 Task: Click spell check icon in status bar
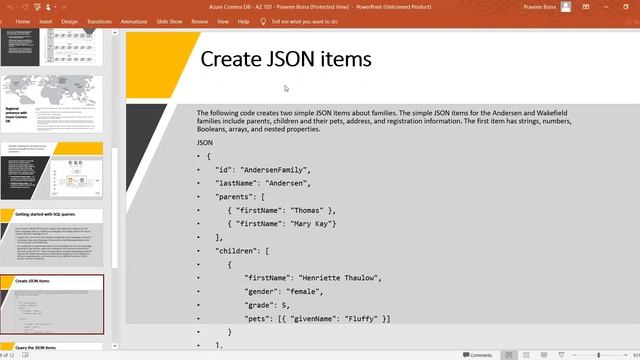coord(25,355)
